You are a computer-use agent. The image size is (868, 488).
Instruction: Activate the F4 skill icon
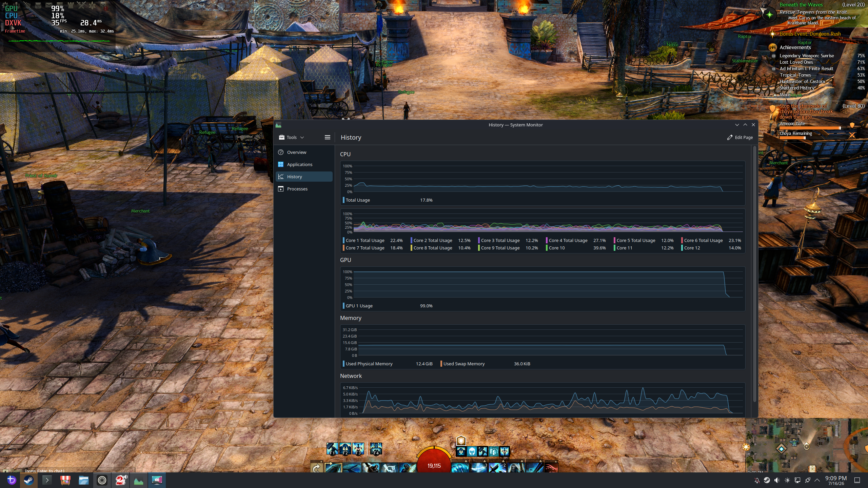pos(376,449)
